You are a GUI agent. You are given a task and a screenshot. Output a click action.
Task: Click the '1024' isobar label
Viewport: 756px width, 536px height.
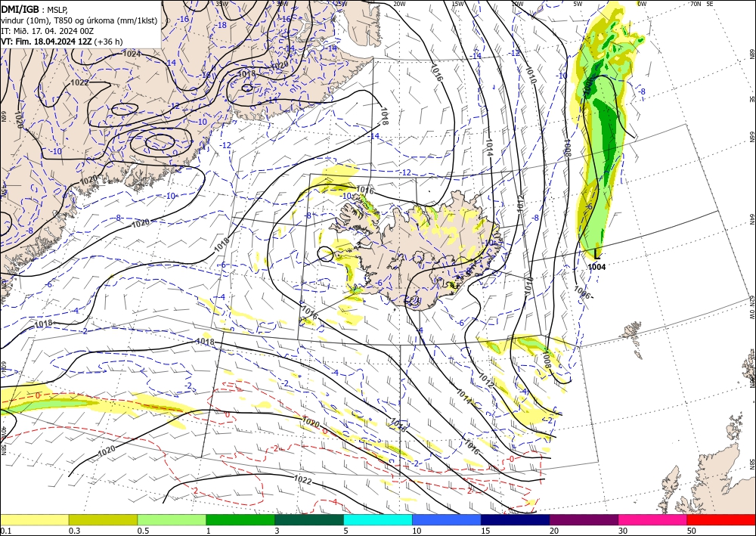pyautogui.click(x=132, y=54)
